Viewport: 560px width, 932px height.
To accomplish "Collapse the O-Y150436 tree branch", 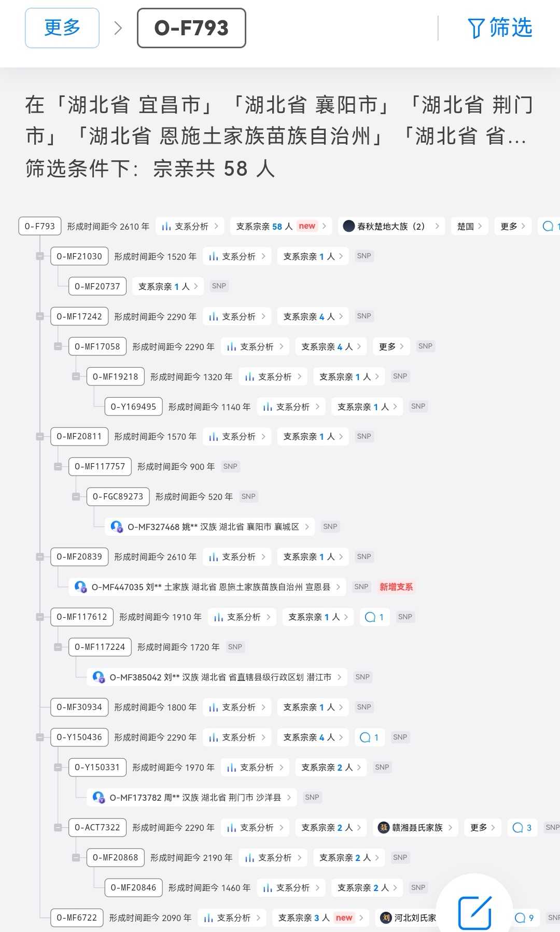I will pos(40,738).
